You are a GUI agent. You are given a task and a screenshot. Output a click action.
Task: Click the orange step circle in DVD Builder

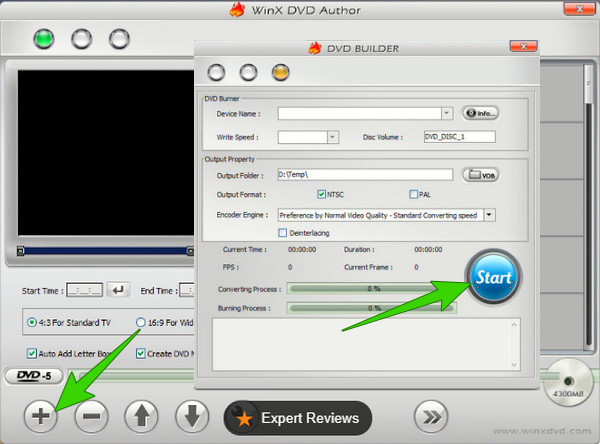click(280, 72)
